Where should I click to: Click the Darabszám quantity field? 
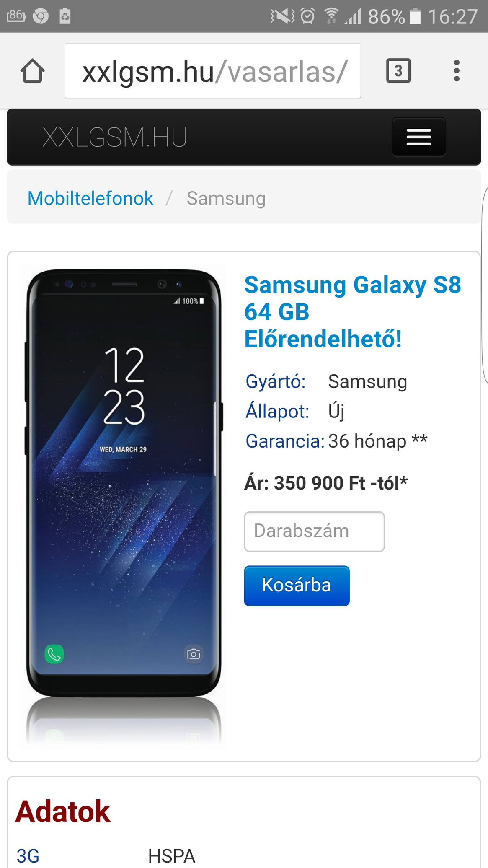(x=314, y=531)
